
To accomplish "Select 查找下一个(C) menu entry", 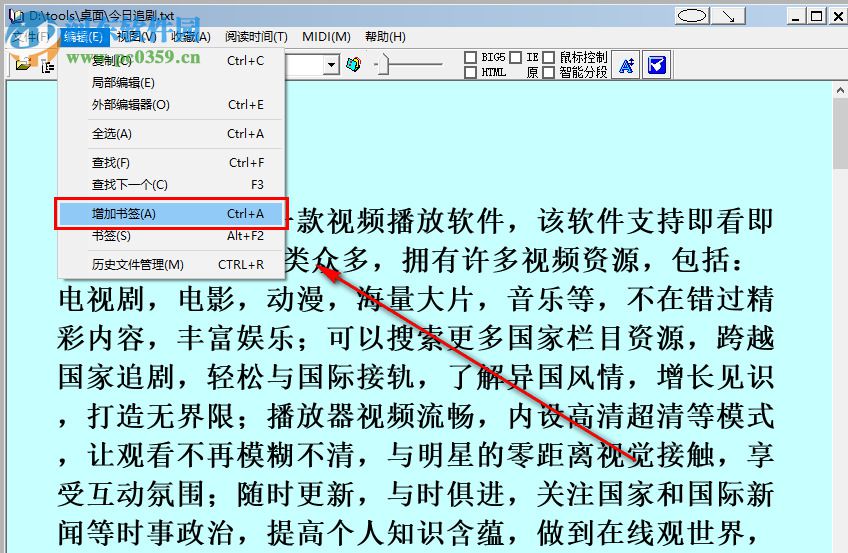I will (x=171, y=184).
